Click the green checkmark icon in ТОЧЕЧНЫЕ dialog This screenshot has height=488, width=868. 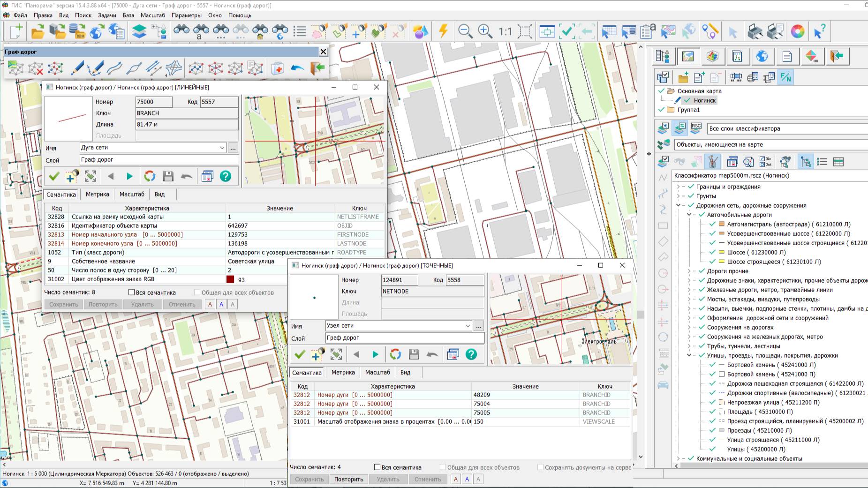pos(300,354)
